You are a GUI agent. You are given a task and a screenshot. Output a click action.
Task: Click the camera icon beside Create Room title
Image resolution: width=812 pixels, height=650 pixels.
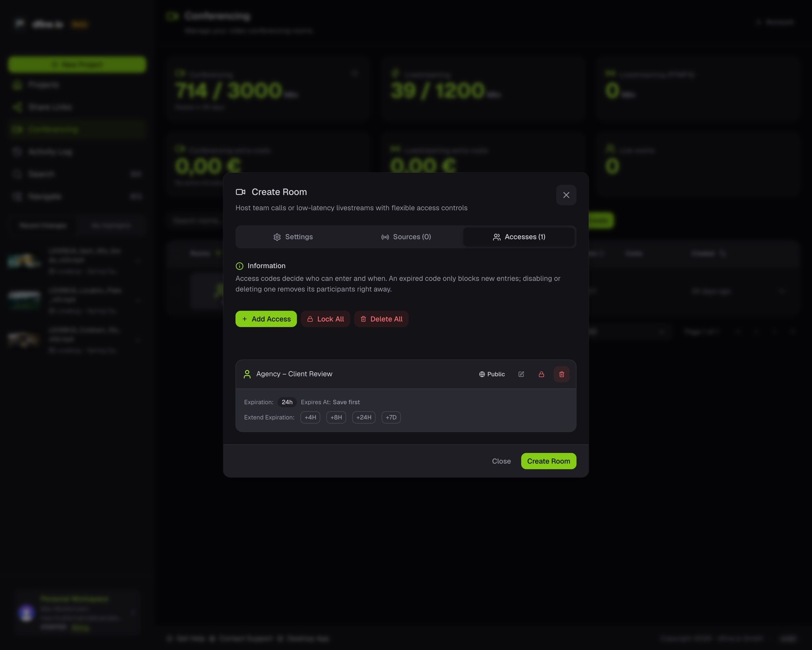[x=241, y=192]
